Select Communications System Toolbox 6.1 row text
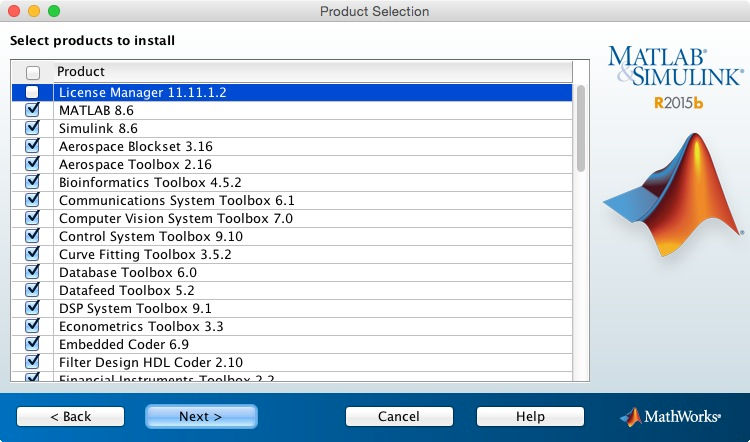 [x=176, y=200]
